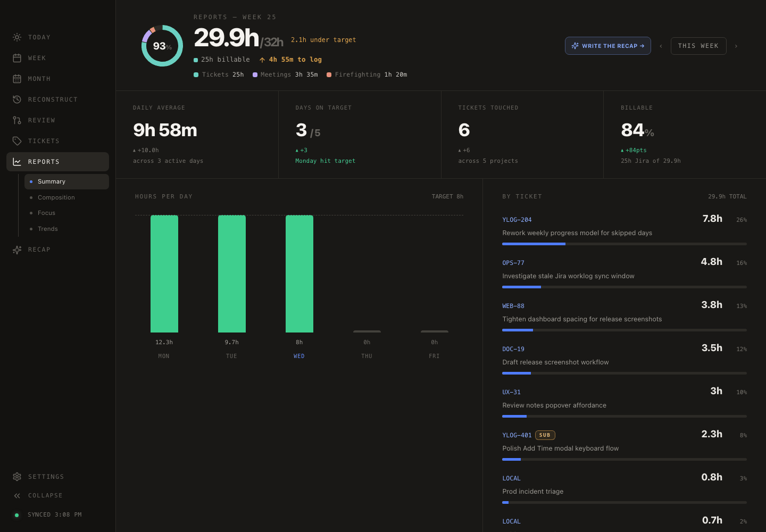Click the 'Monday hit target' text

coord(325,161)
